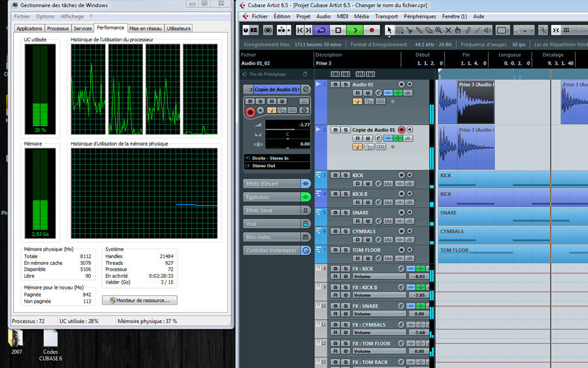Viewport: 588px width, 368px height.
Task: Start playback with the green Play button
Action: (x=355, y=30)
